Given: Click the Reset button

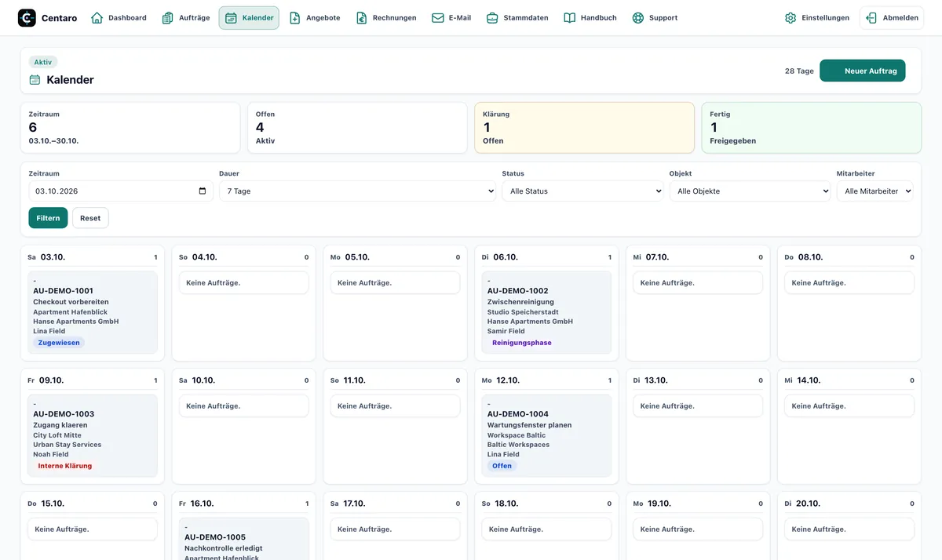Looking at the screenshot, I should (x=90, y=218).
